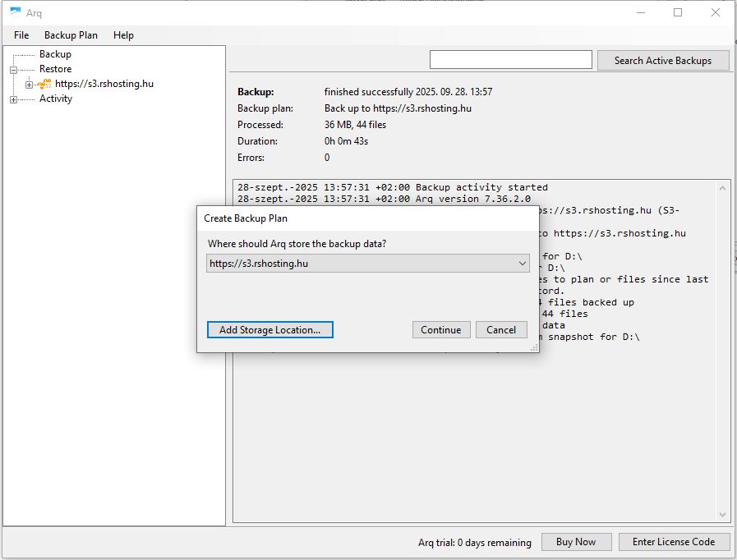Image resolution: width=737 pixels, height=560 pixels.
Task: Expand the Activity tree node
Action: click(13, 99)
